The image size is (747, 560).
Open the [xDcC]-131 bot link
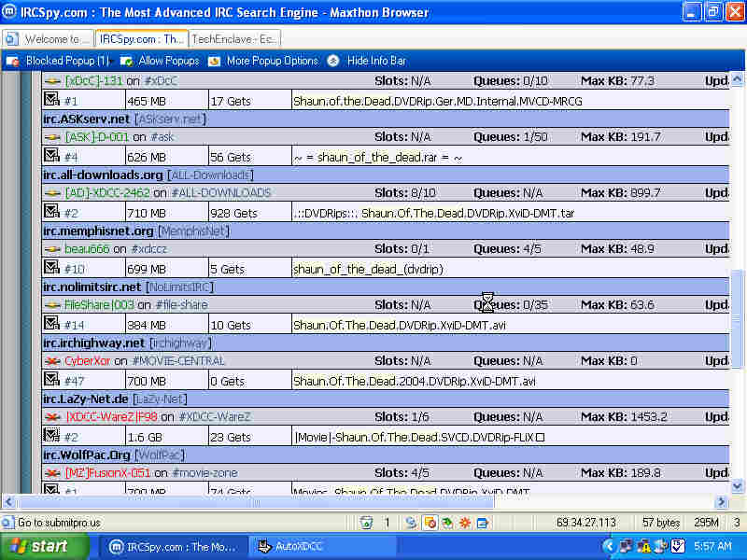(94, 81)
